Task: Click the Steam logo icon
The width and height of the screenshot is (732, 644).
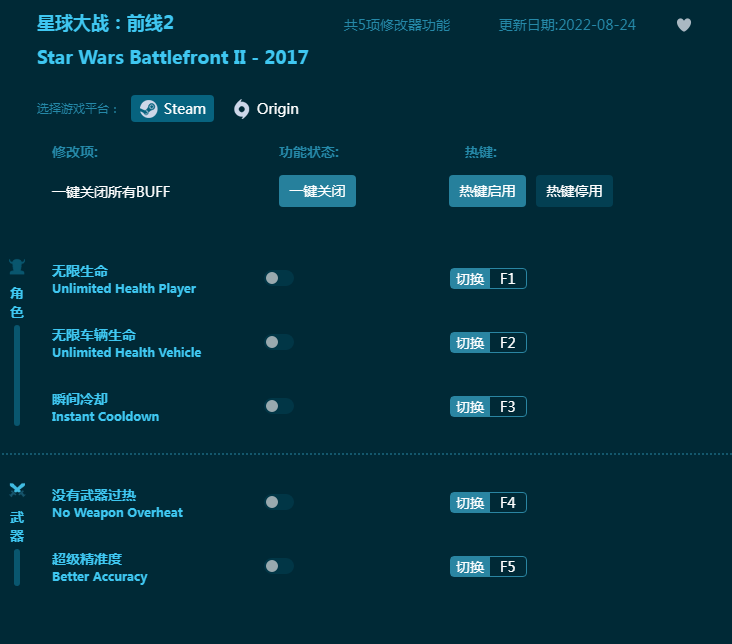Action: point(149,109)
